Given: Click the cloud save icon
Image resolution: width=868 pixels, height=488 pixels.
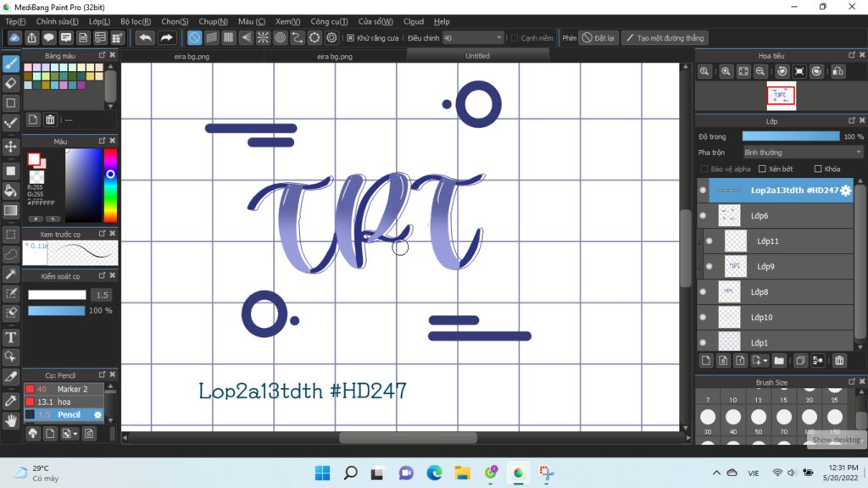Looking at the screenshot, I should [x=14, y=37].
